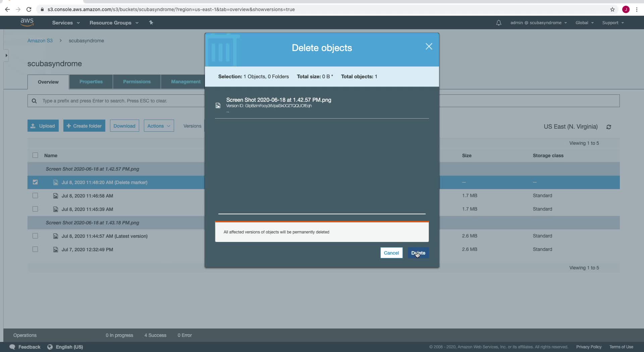Open the notifications bell
This screenshot has width=644, height=352.
[x=499, y=23]
